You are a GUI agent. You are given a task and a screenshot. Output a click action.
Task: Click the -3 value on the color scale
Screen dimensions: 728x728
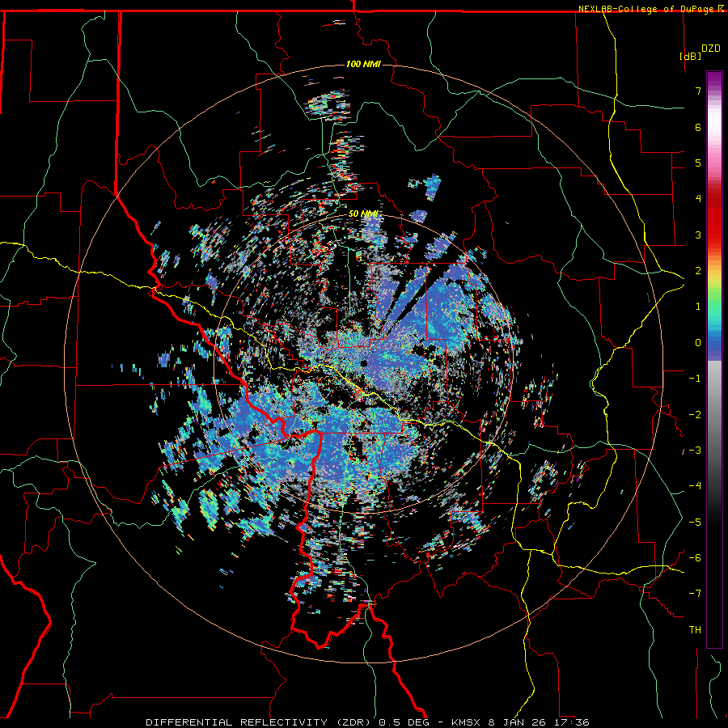point(695,451)
